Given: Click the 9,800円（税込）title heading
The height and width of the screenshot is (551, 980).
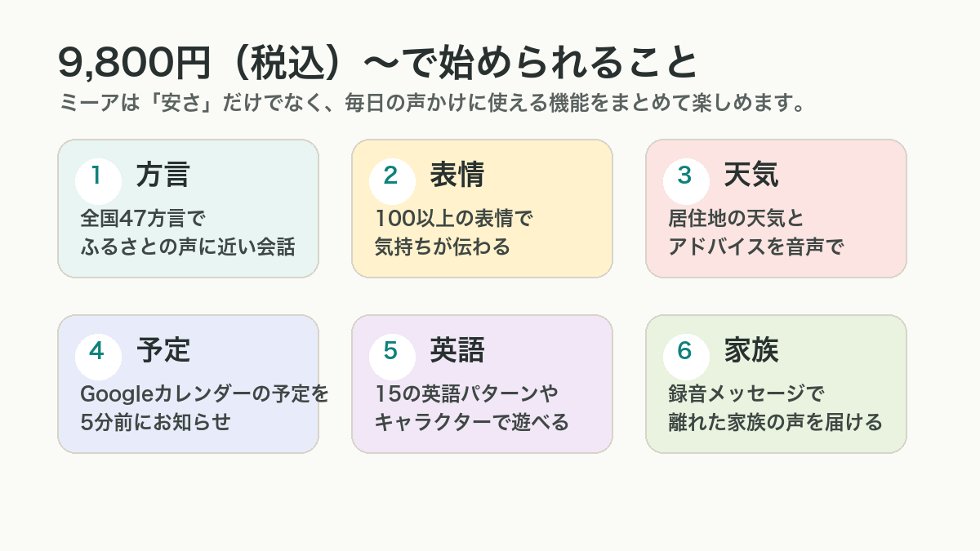Looking at the screenshot, I should coord(378,64).
